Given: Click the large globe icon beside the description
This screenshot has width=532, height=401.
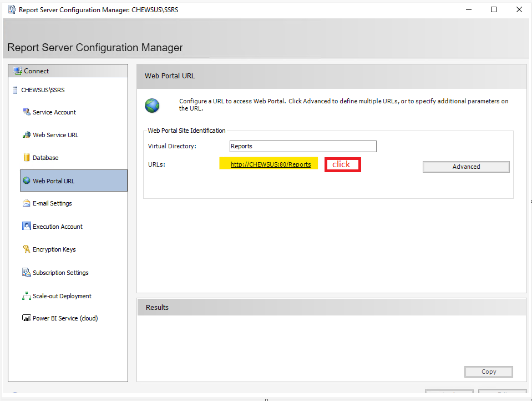Looking at the screenshot, I should 152,106.
